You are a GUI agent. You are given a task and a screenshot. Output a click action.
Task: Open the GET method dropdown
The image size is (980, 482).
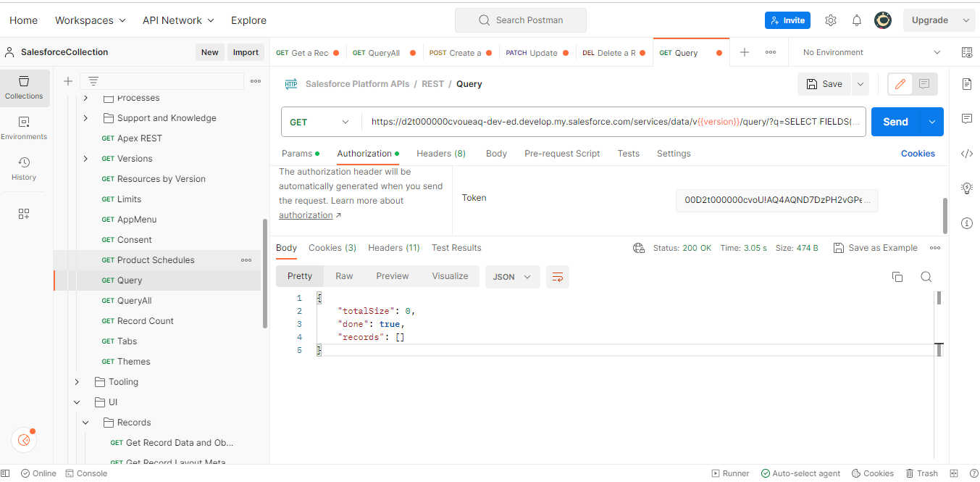tap(318, 122)
